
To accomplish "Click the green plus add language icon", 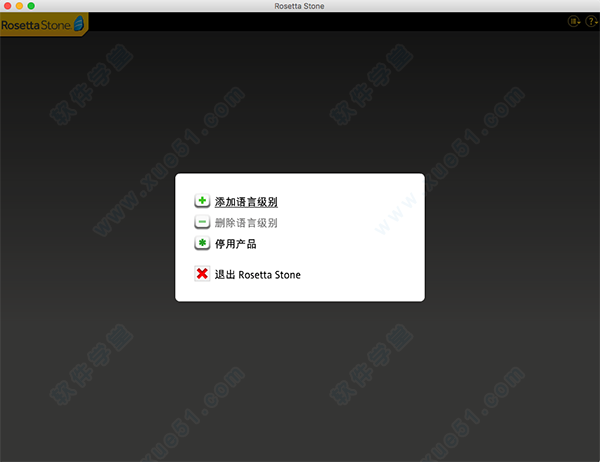I will [202, 201].
